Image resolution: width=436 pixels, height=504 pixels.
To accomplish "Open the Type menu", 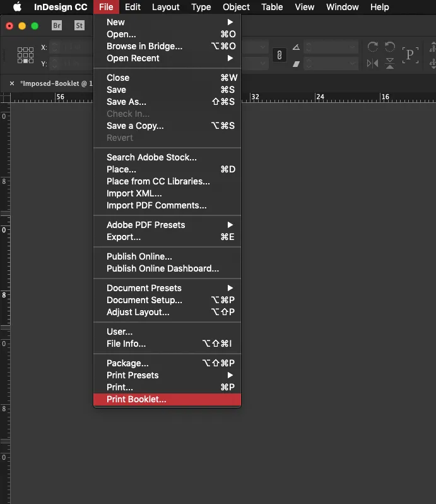I will tap(201, 7).
